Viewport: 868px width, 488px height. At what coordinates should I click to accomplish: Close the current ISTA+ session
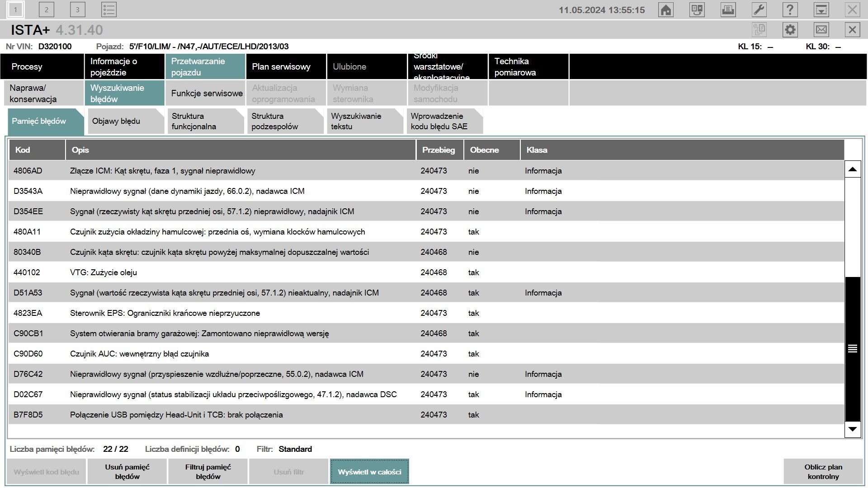point(852,30)
